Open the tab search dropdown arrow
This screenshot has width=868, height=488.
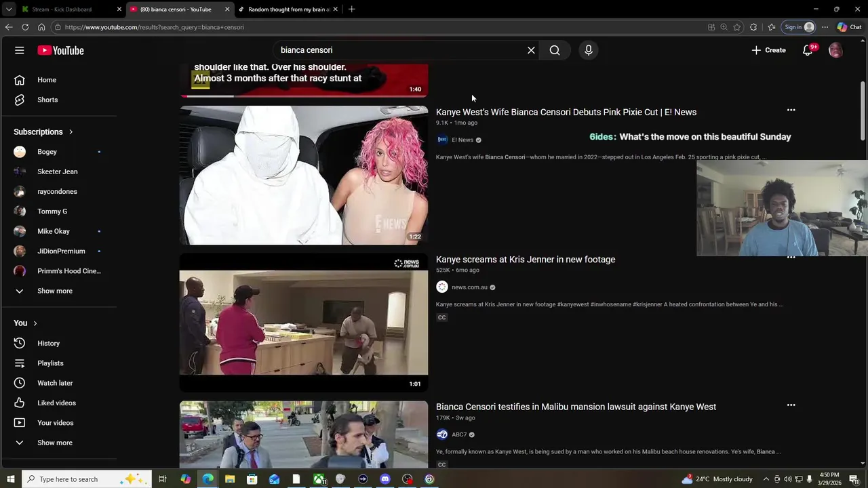click(8, 9)
